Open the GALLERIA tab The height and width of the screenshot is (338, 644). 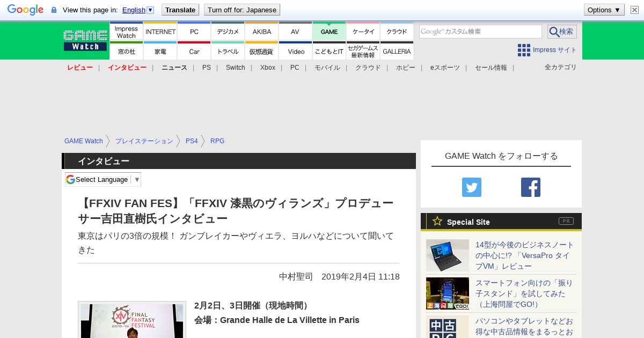point(397,50)
